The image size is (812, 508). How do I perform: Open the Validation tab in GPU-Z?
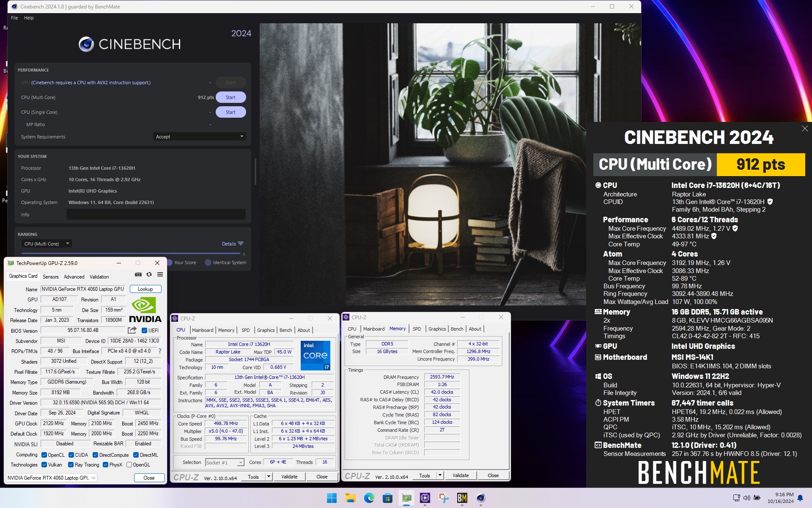point(99,277)
